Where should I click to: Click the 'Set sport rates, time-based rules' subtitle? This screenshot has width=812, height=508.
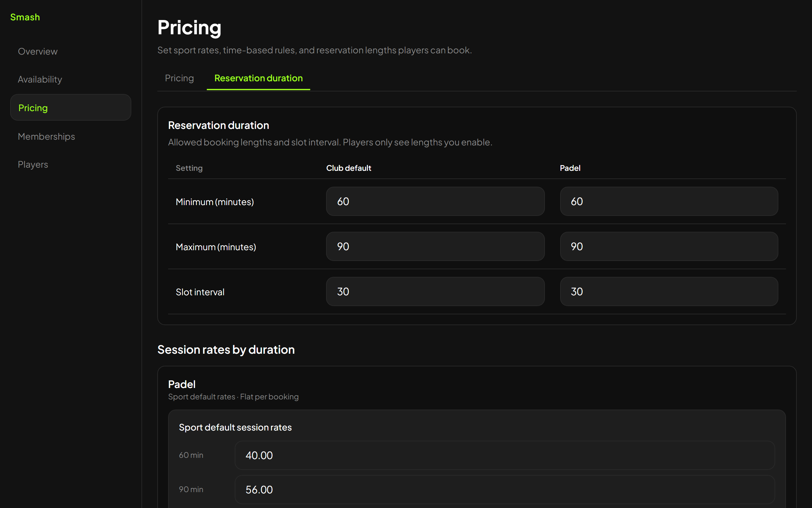tap(315, 50)
